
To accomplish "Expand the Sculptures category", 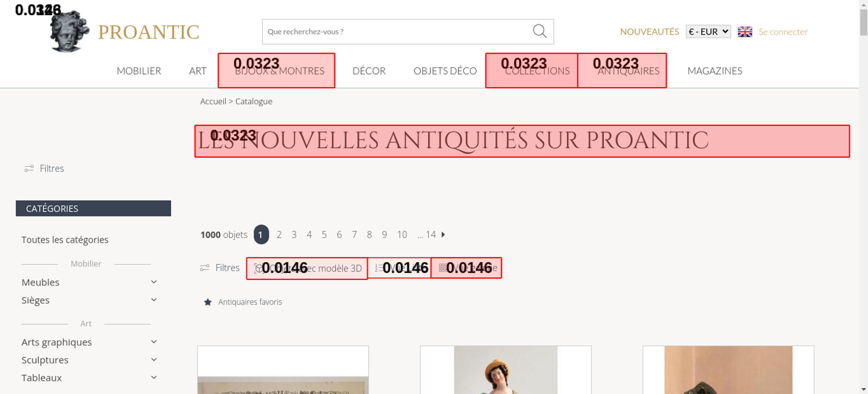I will [x=154, y=360].
